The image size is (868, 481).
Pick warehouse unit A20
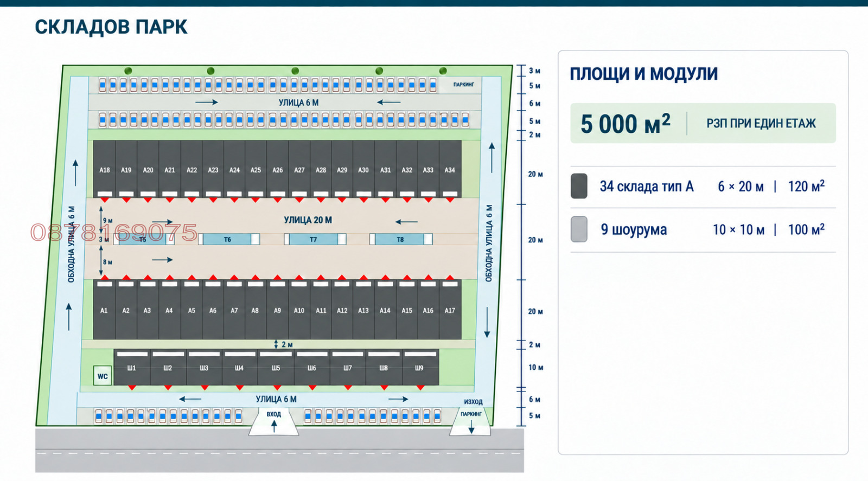pos(148,169)
